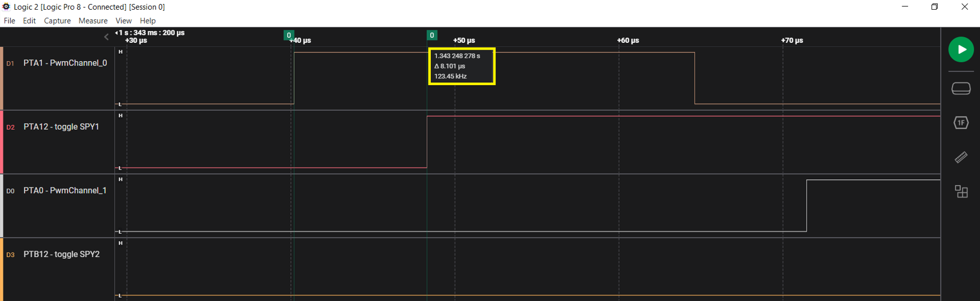Select the PTA0 - PwmChannel_1 channel label
This screenshot has height=301, width=980.
coord(65,190)
